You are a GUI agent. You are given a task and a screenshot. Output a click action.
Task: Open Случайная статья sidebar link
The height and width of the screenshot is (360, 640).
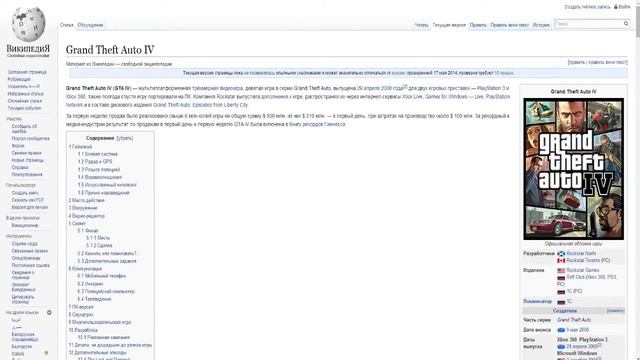24,101
